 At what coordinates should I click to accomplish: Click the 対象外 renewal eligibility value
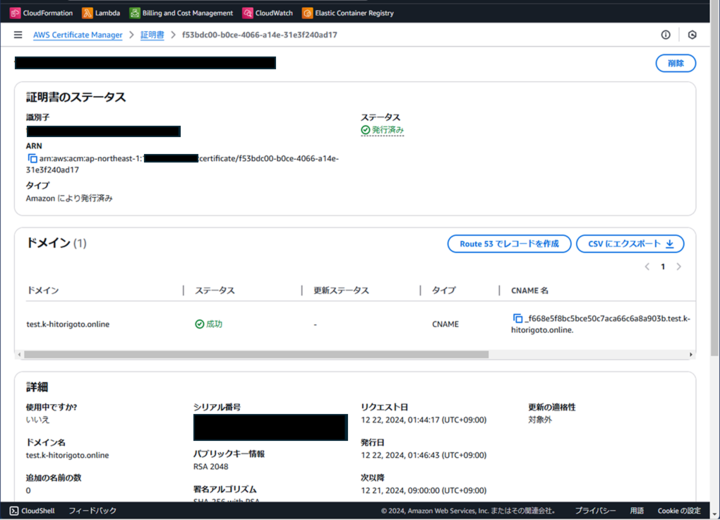click(x=540, y=420)
